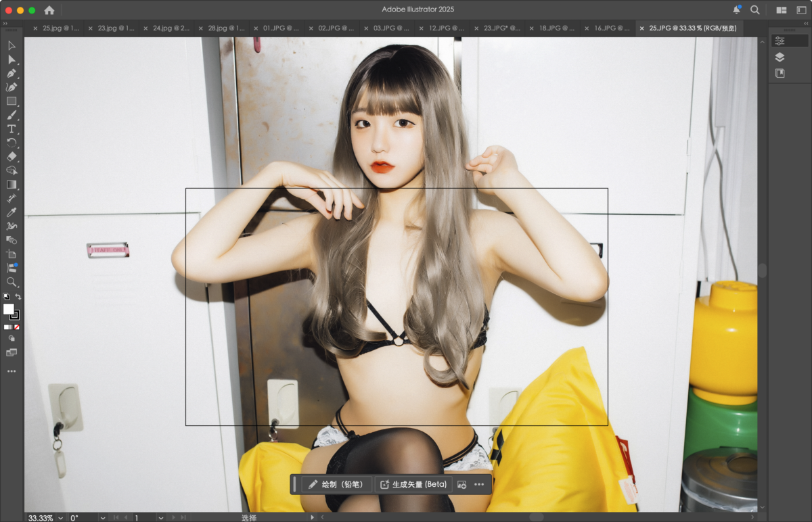Swap fill and stroke colors

point(18,297)
